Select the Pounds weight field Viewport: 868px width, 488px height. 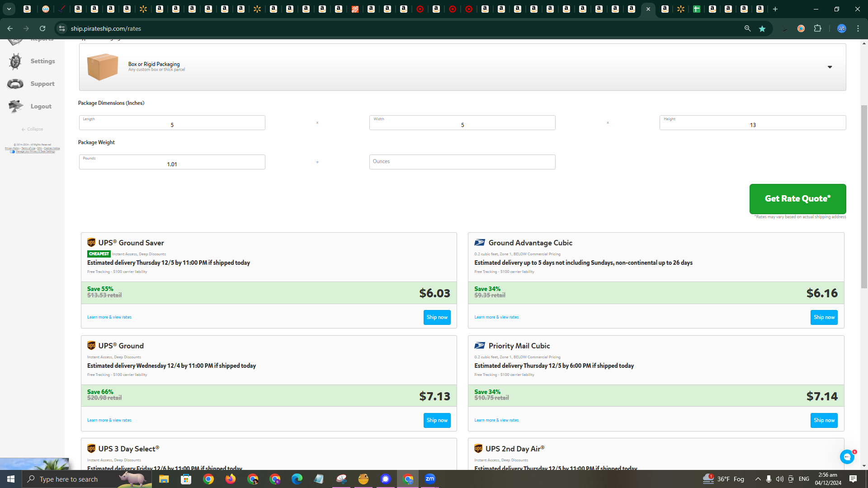[172, 162]
